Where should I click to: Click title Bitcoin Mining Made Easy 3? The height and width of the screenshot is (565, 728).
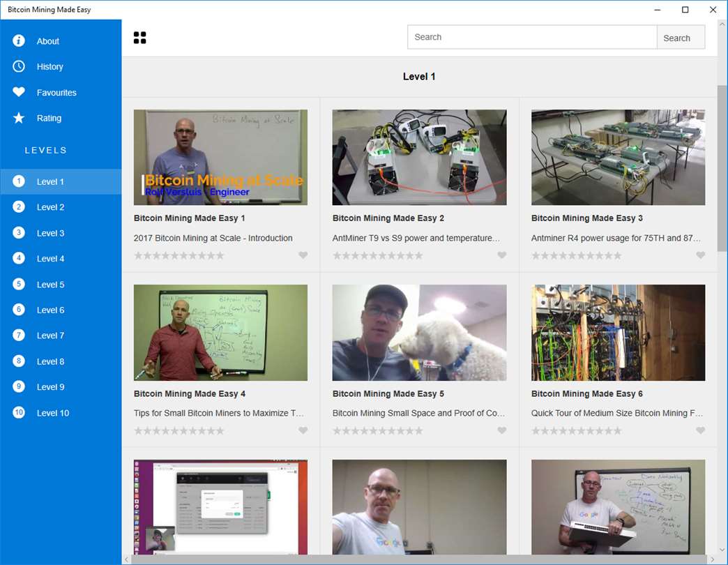(x=587, y=218)
